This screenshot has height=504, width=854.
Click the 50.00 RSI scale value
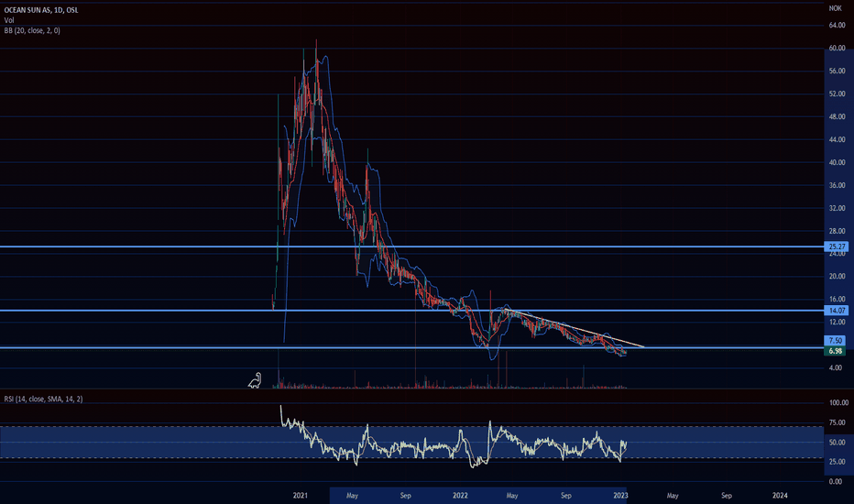[x=838, y=443]
